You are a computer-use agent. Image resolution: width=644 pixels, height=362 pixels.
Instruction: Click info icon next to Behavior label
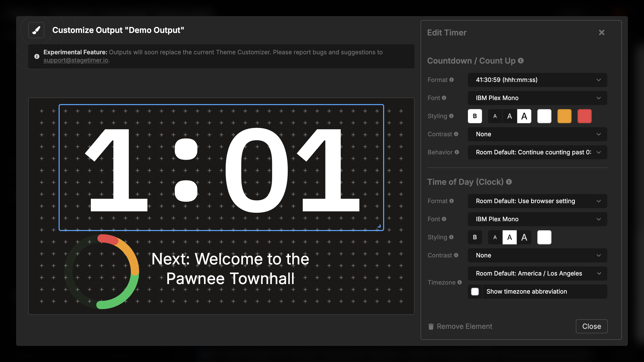click(457, 152)
